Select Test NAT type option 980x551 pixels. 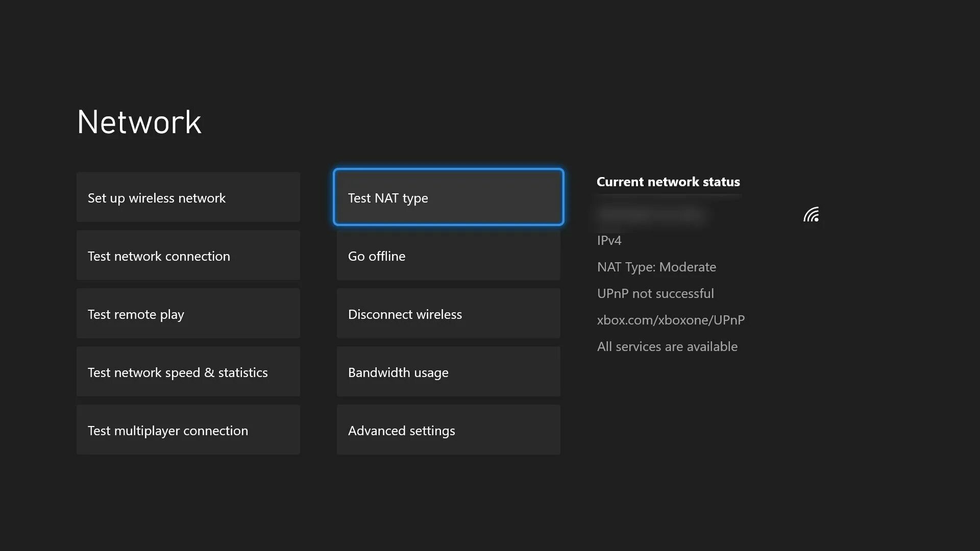(448, 197)
